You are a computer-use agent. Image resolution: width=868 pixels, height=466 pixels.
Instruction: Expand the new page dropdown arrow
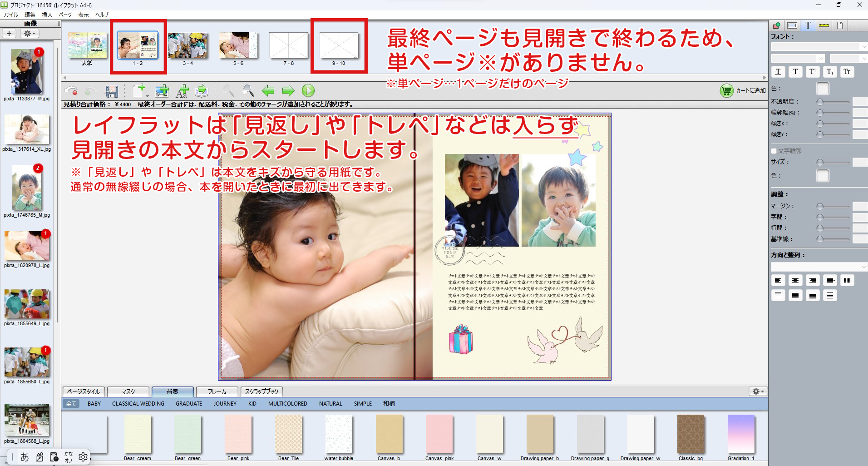click(x=147, y=95)
